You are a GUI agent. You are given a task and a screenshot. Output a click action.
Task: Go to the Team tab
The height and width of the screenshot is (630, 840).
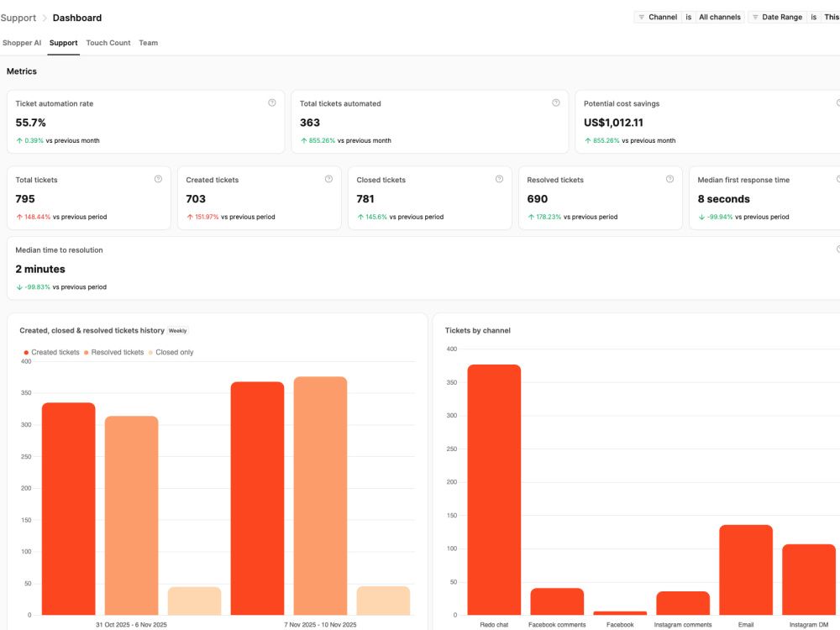coord(149,43)
